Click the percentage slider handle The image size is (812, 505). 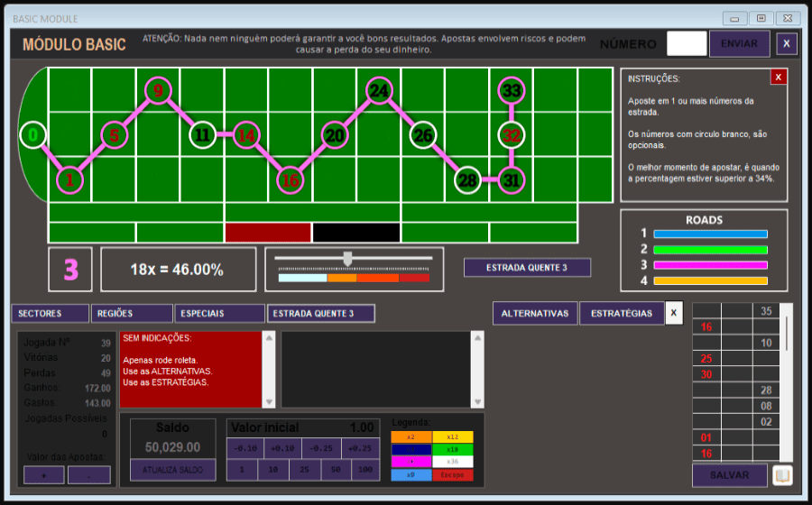[347, 259]
